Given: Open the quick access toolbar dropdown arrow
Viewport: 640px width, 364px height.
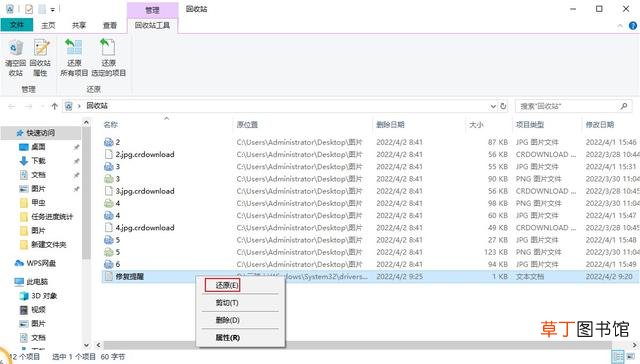Looking at the screenshot, I should coord(53,9).
